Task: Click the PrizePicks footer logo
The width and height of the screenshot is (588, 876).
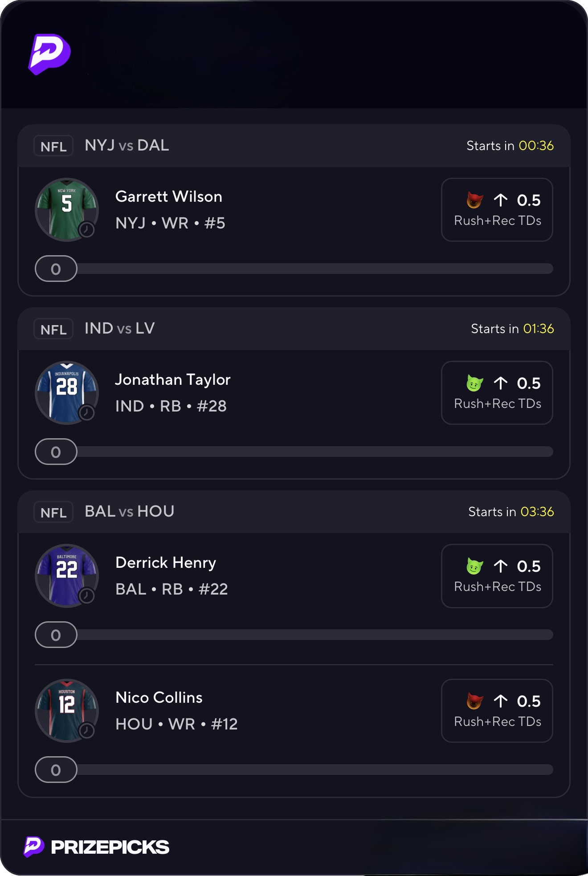Action: [x=97, y=847]
